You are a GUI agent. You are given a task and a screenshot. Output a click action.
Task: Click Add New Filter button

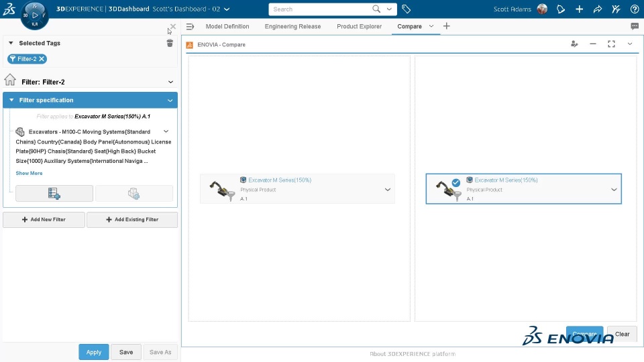click(x=44, y=220)
